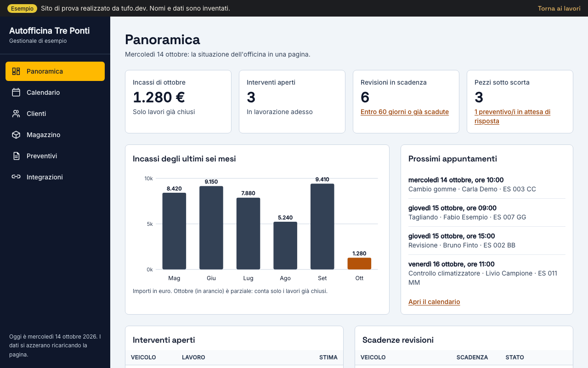Image resolution: width=588 pixels, height=368 pixels.
Task: Click the 'Apri il calendario' link
Action: pos(434,302)
